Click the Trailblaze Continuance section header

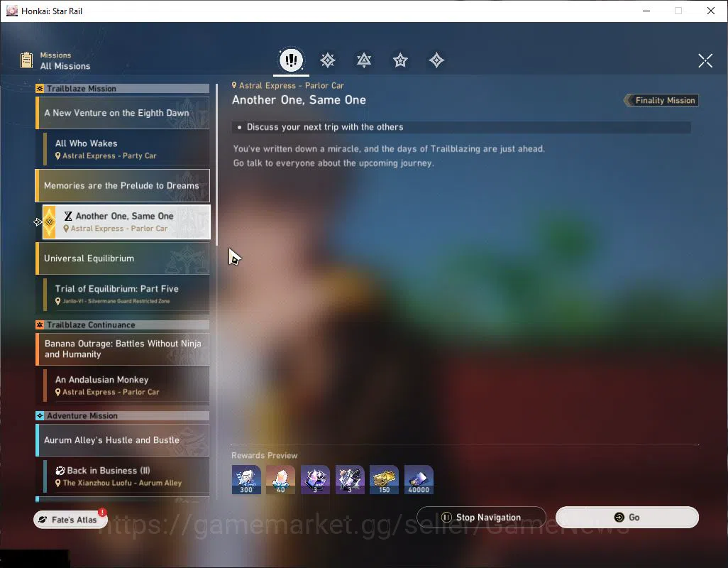coord(123,324)
